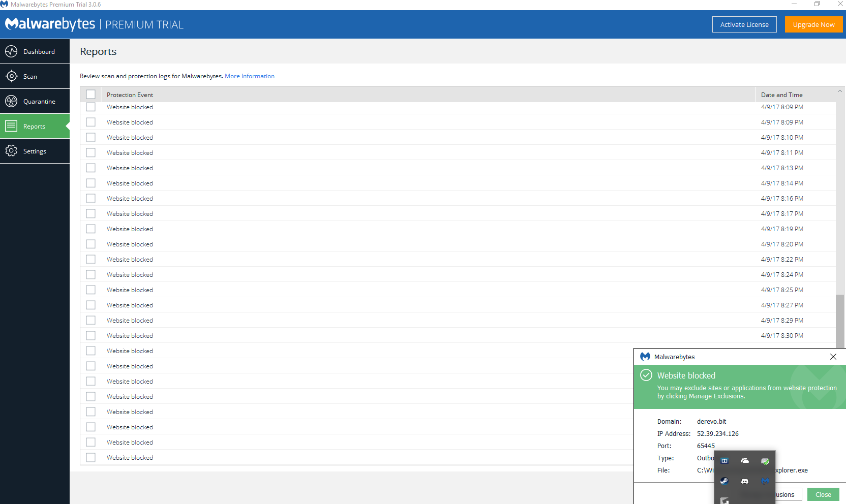Click "Website blocked" text in the 8:13 PM row

[130, 168]
